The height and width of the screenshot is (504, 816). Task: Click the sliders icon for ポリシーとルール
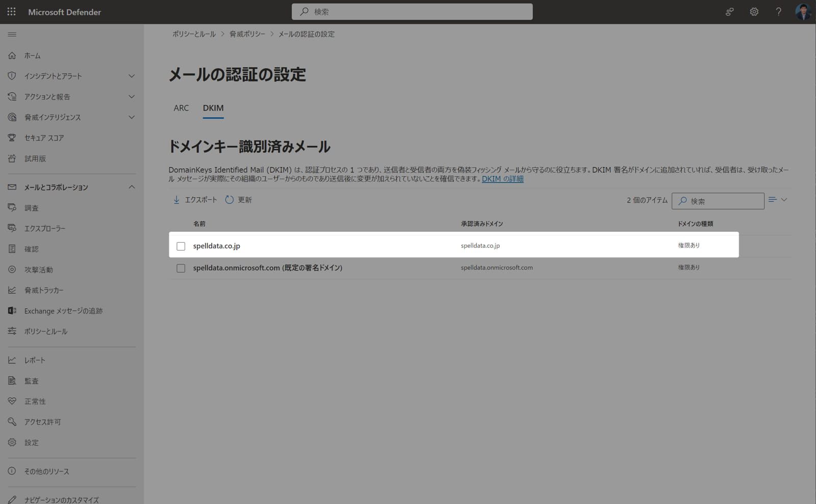[12, 331]
